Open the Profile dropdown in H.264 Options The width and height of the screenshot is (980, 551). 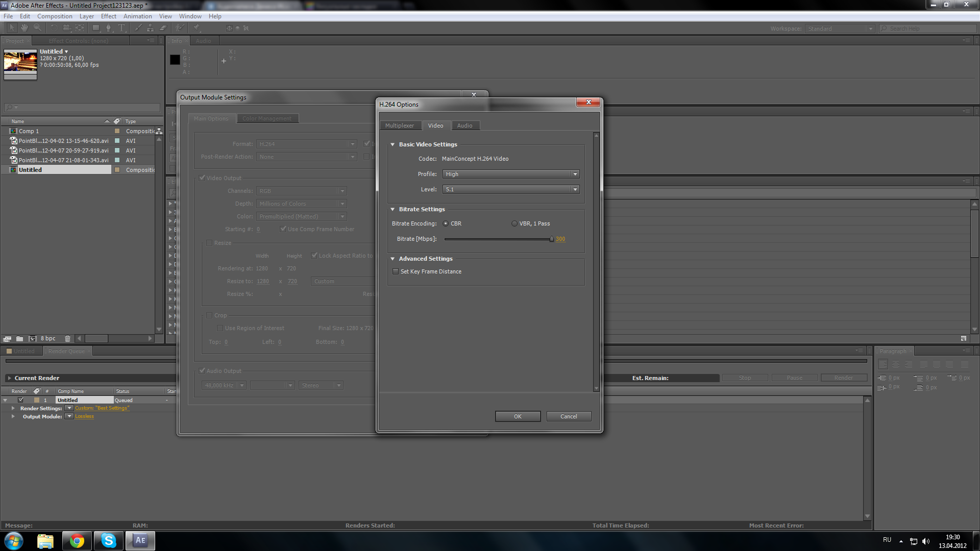(509, 173)
